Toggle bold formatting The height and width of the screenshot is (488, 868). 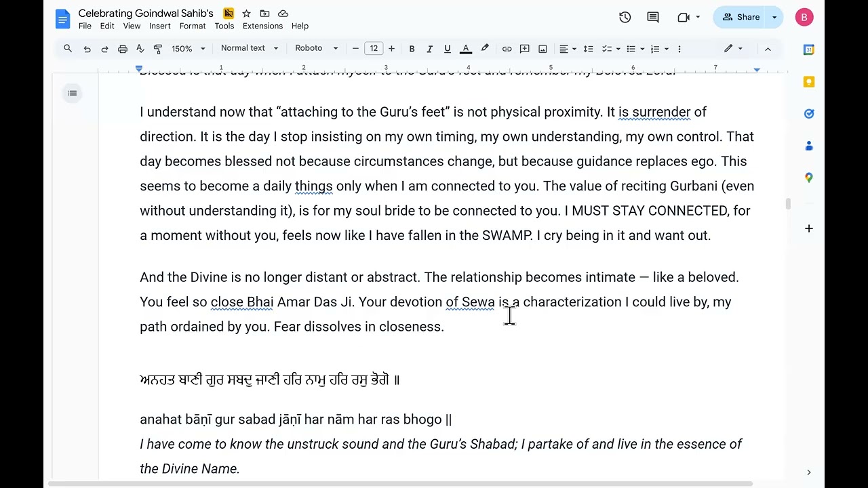(412, 49)
